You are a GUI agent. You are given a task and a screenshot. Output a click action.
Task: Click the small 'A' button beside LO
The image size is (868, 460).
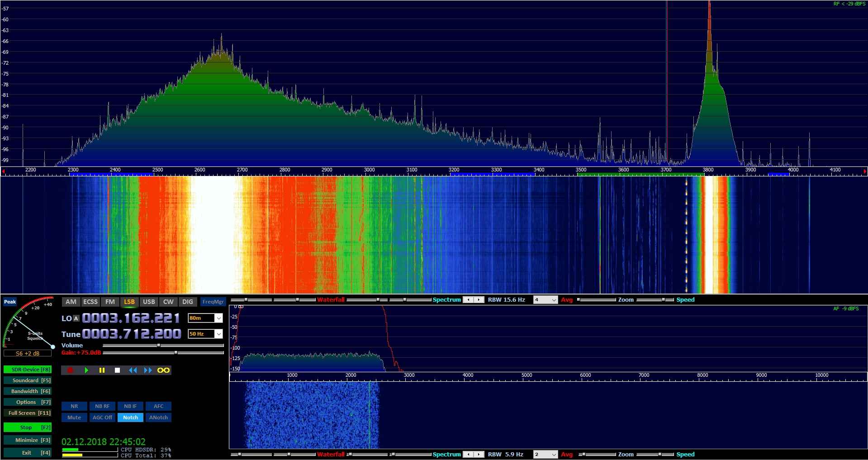point(76,318)
